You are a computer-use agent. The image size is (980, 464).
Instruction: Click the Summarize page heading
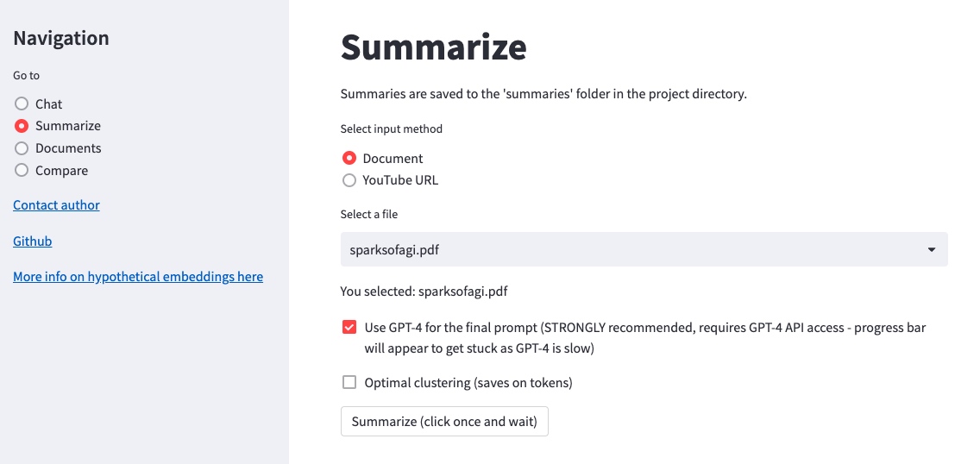[433, 47]
